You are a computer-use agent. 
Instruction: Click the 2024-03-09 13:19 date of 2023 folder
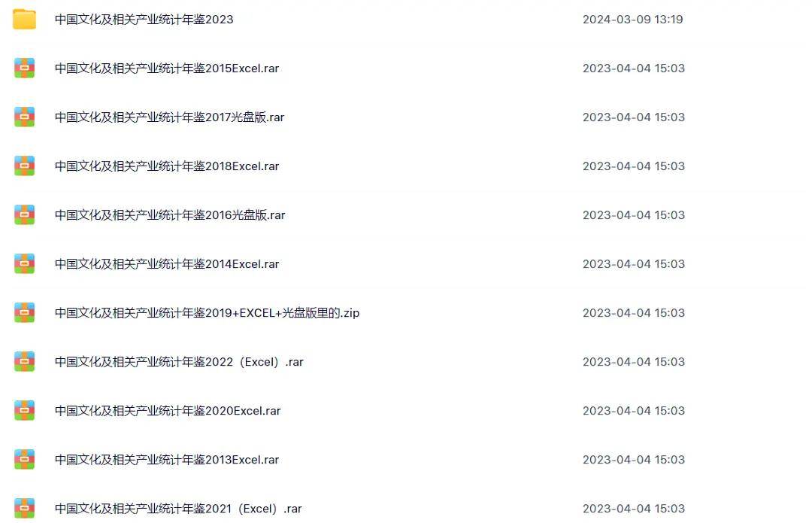(x=633, y=19)
